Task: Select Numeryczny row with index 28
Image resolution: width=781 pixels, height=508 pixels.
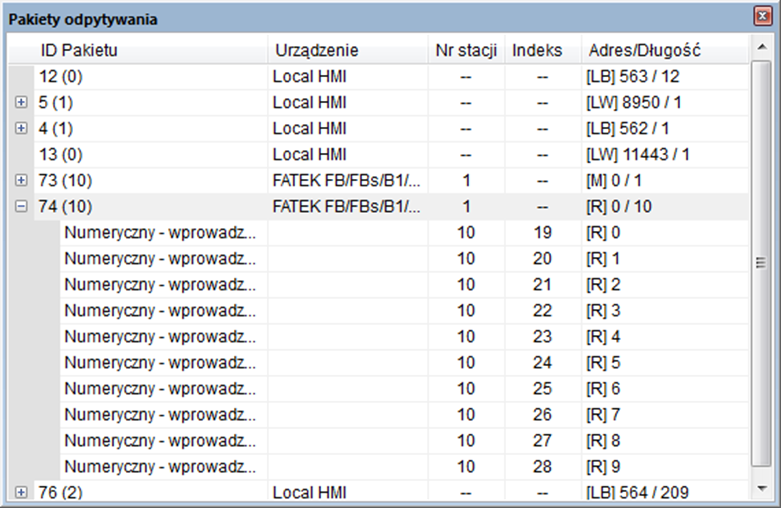Action: 404,466
